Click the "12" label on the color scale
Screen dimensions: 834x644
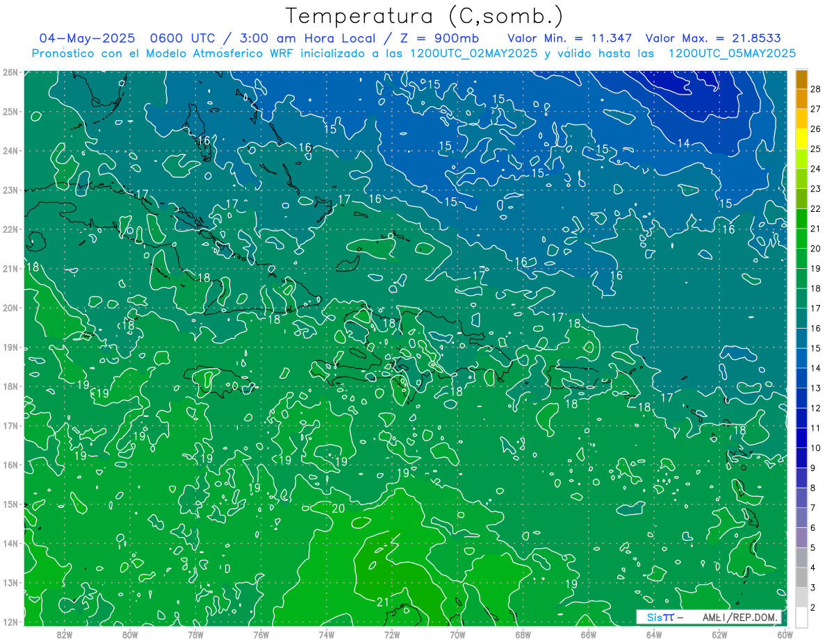coord(815,408)
